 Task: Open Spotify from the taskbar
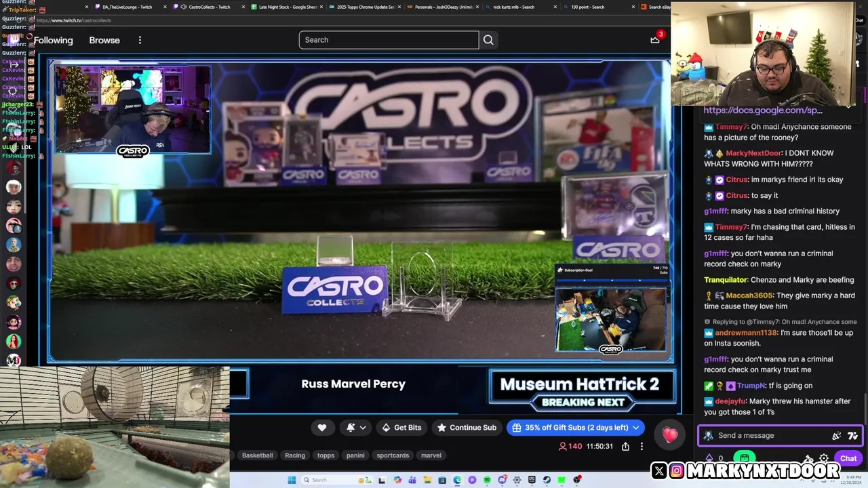click(x=487, y=480)
